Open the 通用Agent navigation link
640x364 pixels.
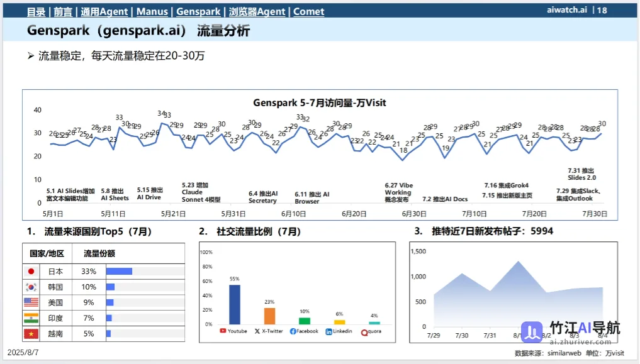[x=104, y=12]
